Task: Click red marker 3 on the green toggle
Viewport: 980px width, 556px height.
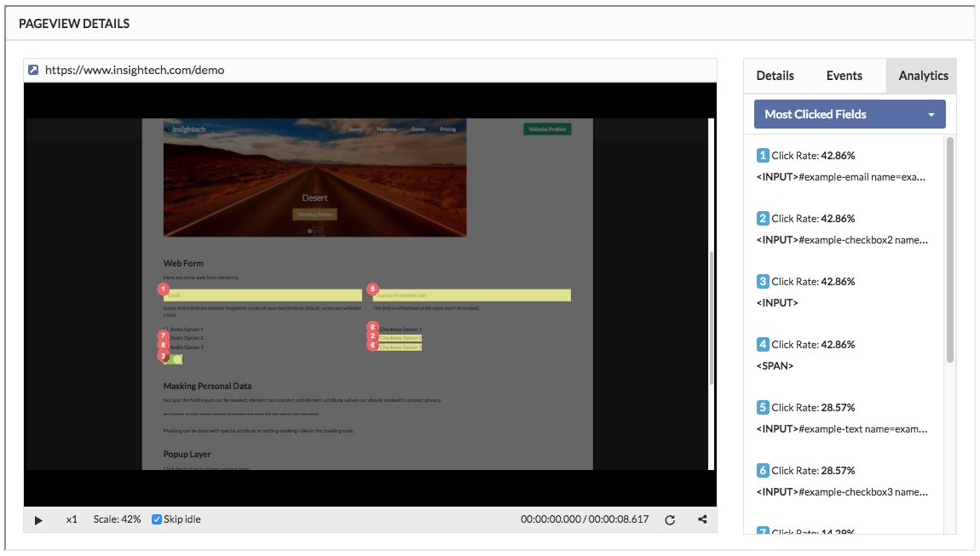Action: [x=163, y=356]
